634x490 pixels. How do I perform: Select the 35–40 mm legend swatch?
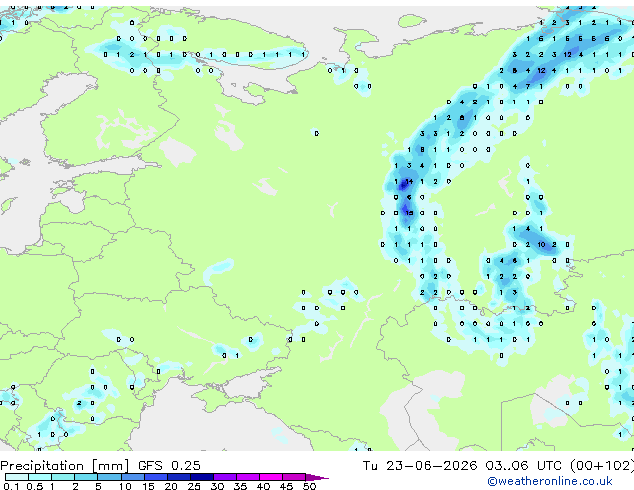tap(248, 477)
